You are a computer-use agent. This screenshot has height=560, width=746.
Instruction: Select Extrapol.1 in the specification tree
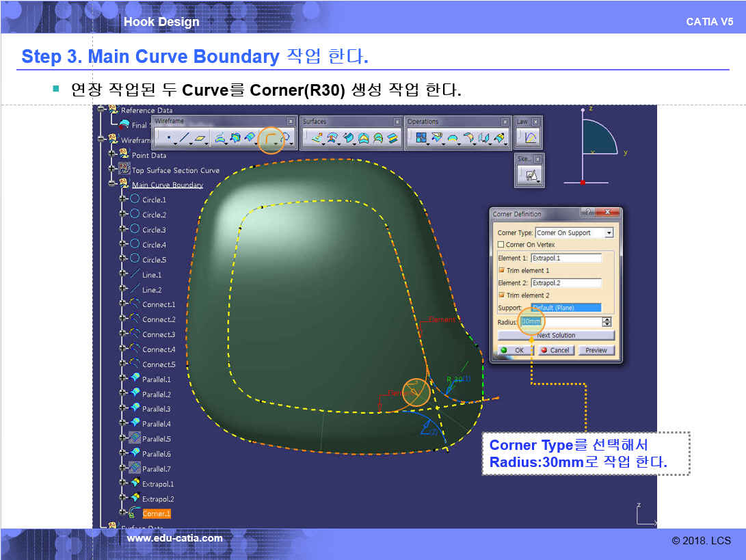click(x=158, y=484)
